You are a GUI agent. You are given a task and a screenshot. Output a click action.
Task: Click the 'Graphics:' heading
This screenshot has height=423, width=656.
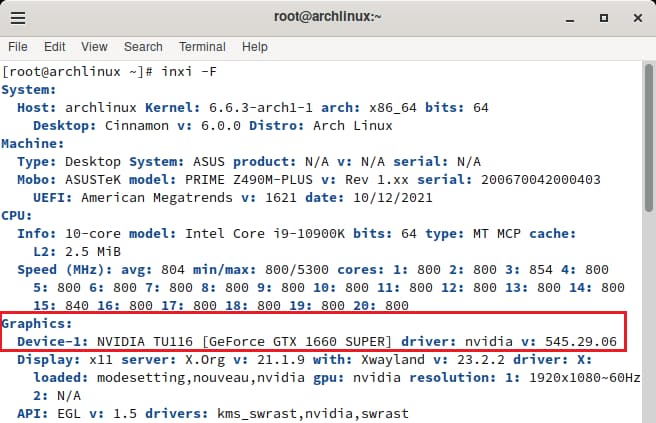37,323
